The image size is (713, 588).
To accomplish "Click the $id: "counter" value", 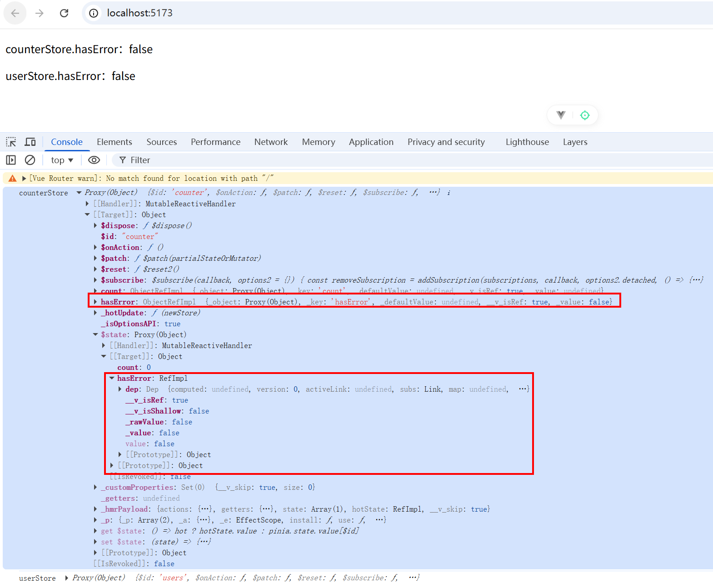I will point(140,237).
